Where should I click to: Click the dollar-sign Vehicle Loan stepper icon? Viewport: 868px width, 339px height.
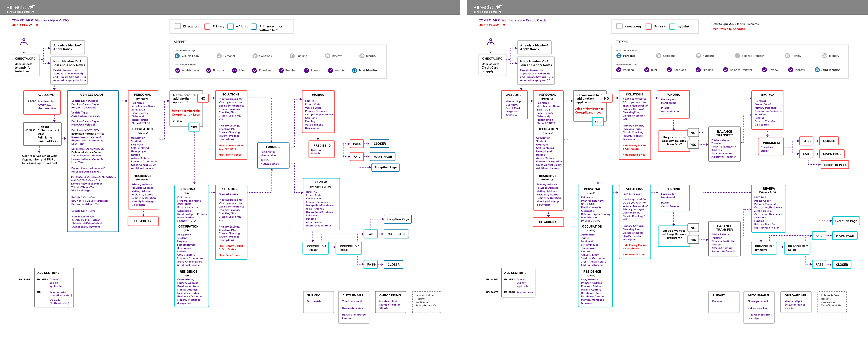177,56
